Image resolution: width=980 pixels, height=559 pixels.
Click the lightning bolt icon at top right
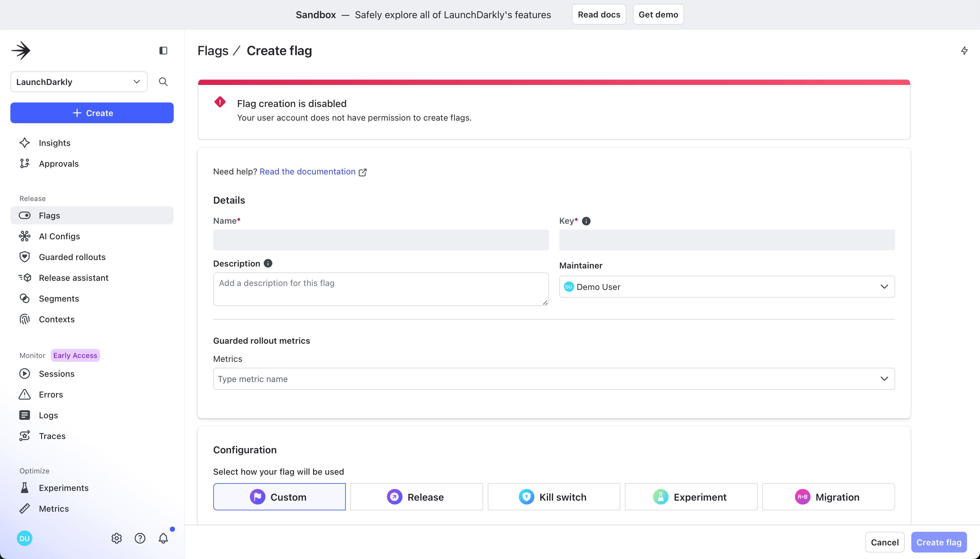pos(964,51)
